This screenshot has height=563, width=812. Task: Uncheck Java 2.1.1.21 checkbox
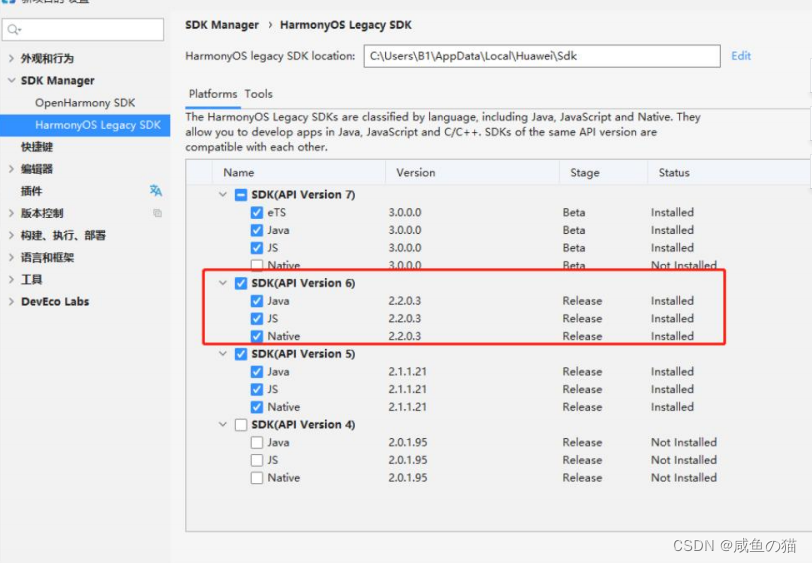click(257, 372)
